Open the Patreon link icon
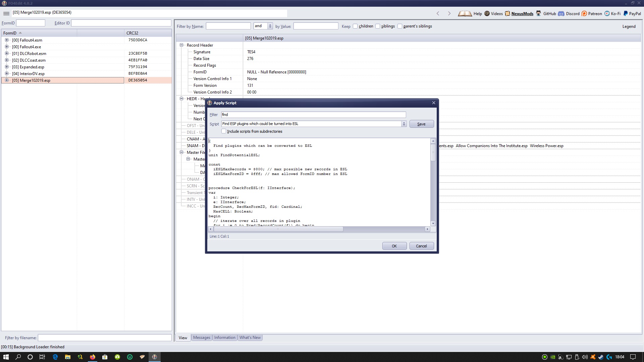Viewport: 644px width, 362px height. point(584,13)
